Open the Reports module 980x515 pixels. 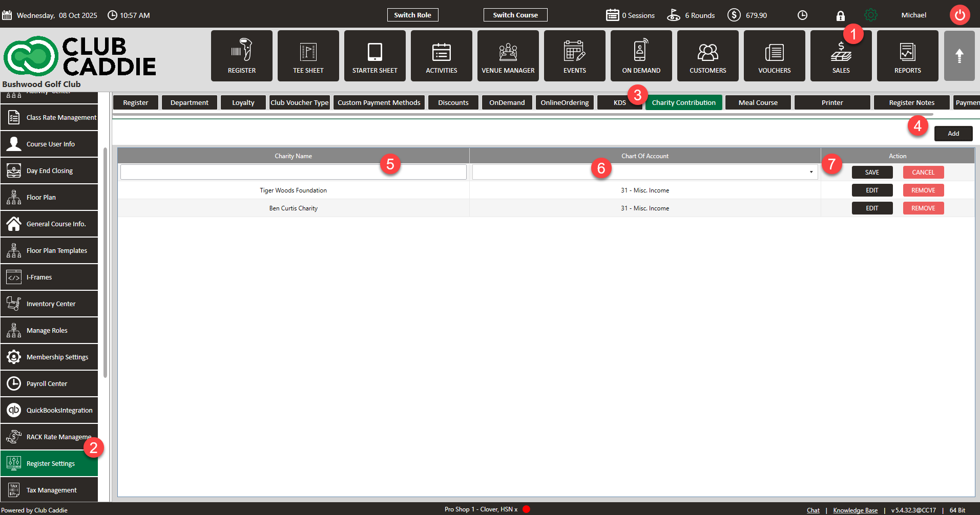[x=907, y=56]
